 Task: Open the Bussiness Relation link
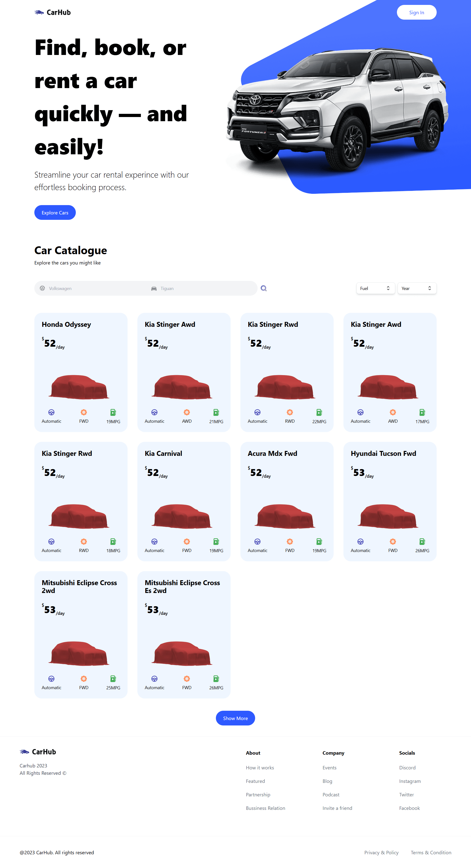(265, 808)
